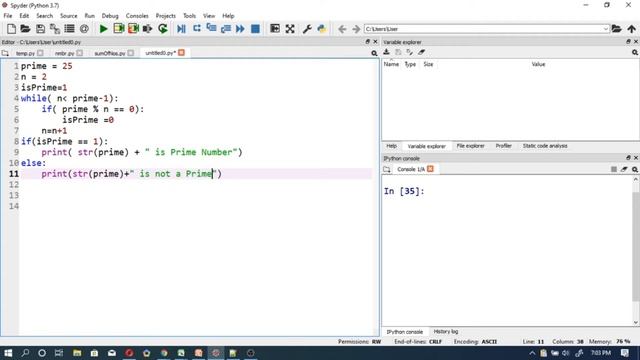Image resolution: width=640 pixels, height=360 pixels.
Task: Open the Source menu
Action: (x=69, y=16)
